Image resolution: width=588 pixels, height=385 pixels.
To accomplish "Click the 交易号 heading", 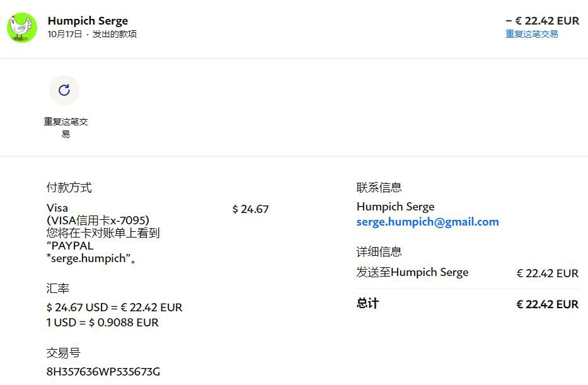I will [x=64, y=353].
